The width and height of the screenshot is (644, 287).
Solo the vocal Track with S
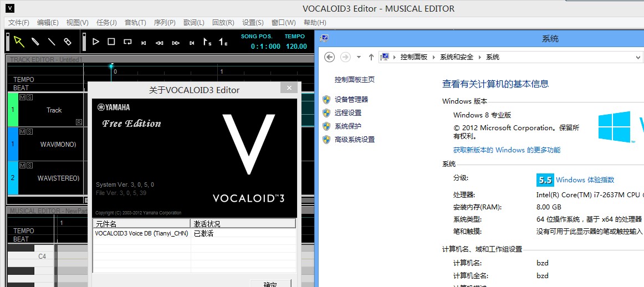[x=29, y=97]
